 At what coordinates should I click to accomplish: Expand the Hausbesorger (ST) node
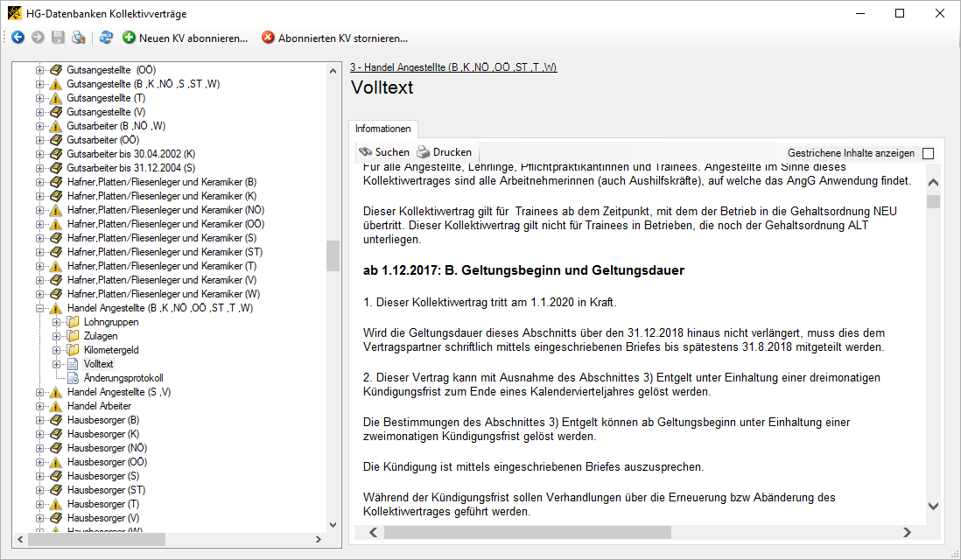click(x=39, y=490)
